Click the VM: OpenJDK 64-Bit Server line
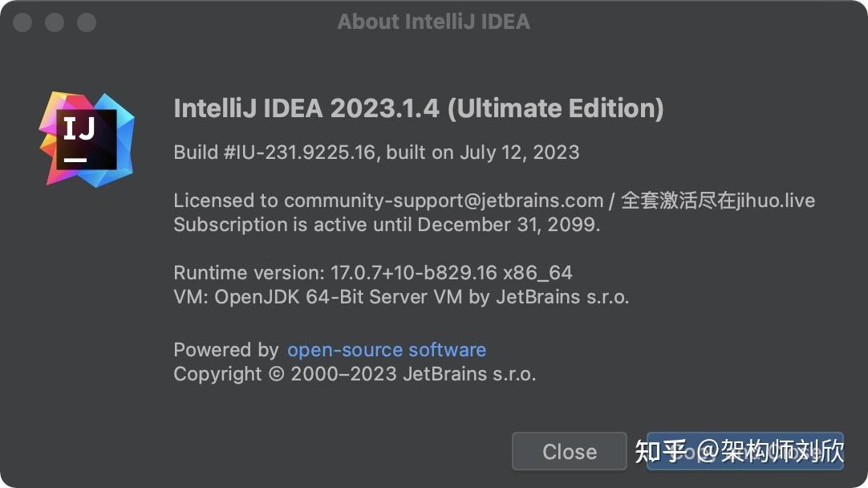This screenshot has width=868, height=488. [401, 297]
